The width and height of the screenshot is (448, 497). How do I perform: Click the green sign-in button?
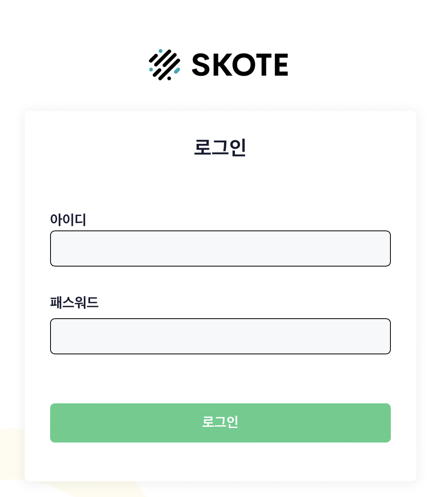pyautogui.click(x=220, y=423)
